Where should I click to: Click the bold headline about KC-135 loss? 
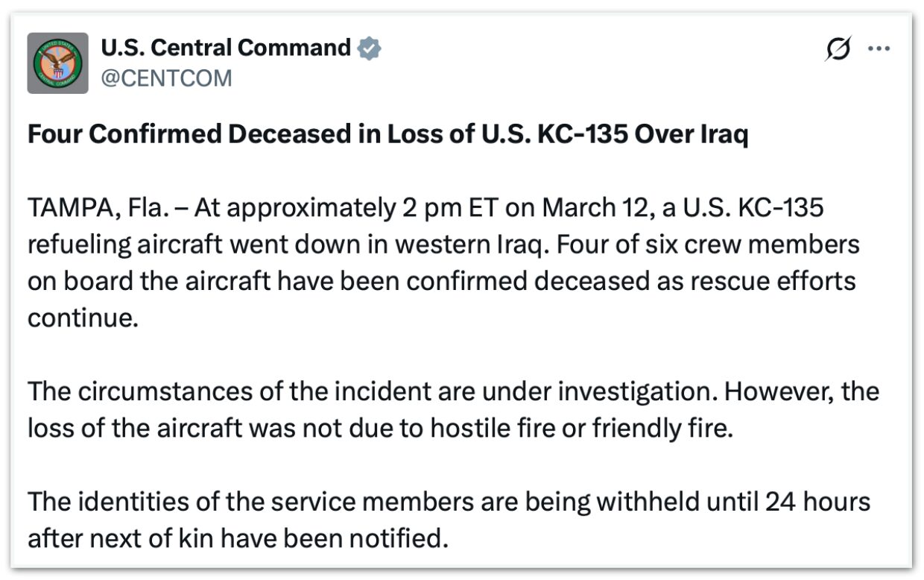pyautogui.click(x=387, y=136)
